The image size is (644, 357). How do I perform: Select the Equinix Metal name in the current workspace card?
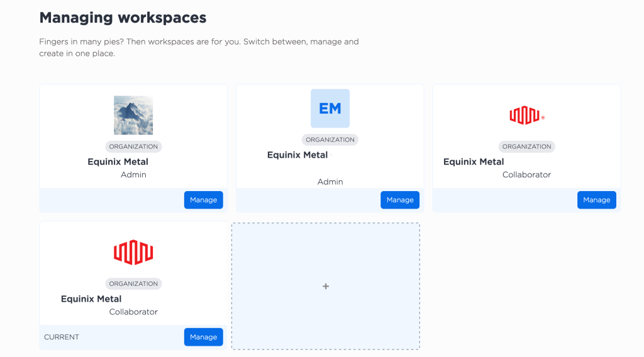click(x=91, y=299)
